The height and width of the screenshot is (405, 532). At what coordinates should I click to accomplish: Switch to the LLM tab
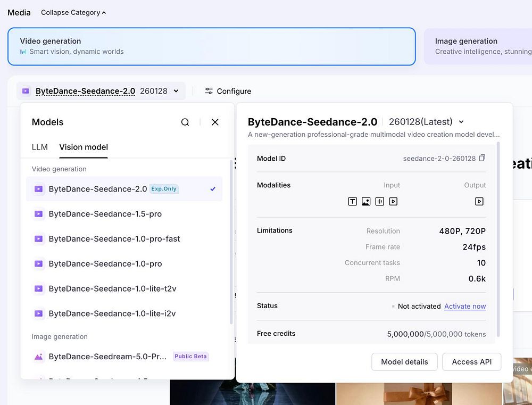[x=40, y=147]
